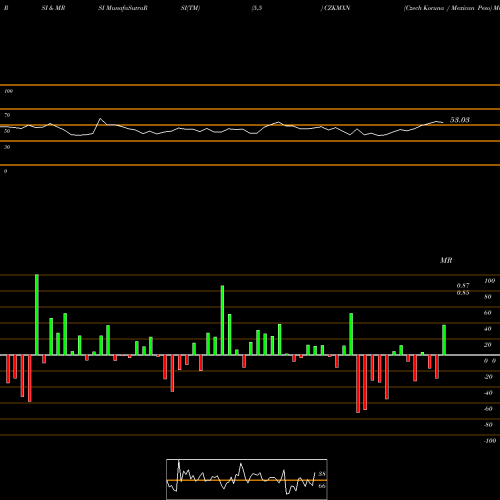Click the 88 label in mini chart
500x500 pixels.
tap(322, 474)
